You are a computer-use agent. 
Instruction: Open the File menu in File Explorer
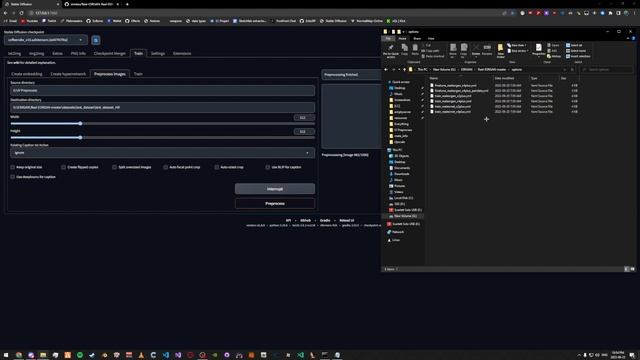[x=388, y=38]
